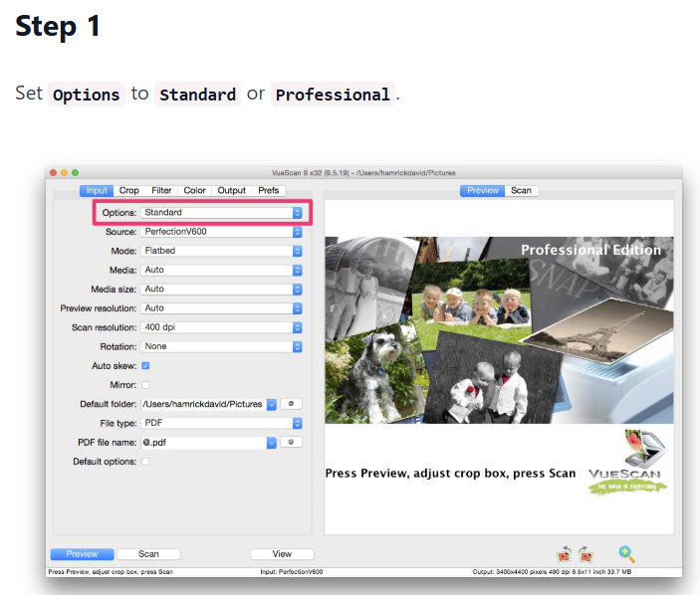This screenshot has width=700, height=595.
Task: Switch to the Prefs tab
Action: [268, 191]
